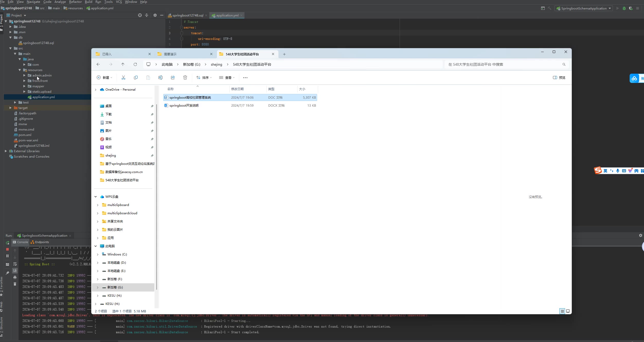Click Explorer's Up directory arrow

(x=123, y=64)
